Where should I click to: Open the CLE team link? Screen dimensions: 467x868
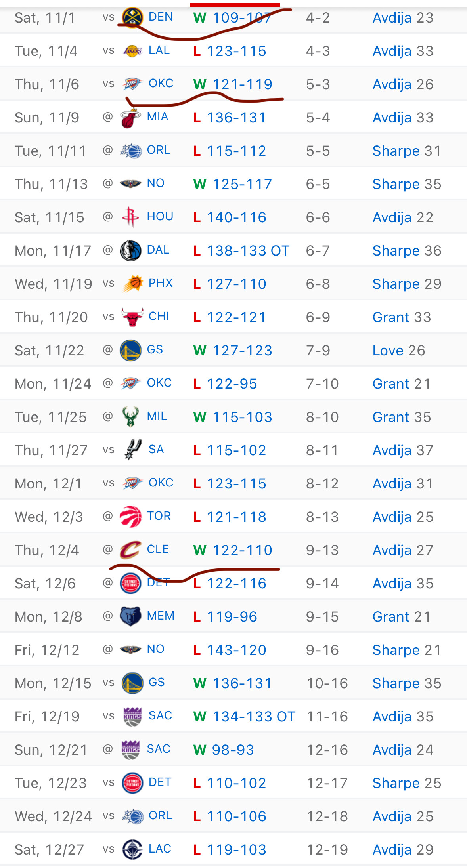[158, 549]
